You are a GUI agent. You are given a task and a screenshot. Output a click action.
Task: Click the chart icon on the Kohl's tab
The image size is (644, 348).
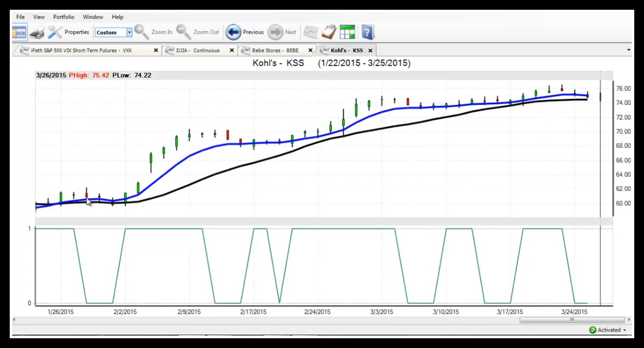(x=324, y=50)
